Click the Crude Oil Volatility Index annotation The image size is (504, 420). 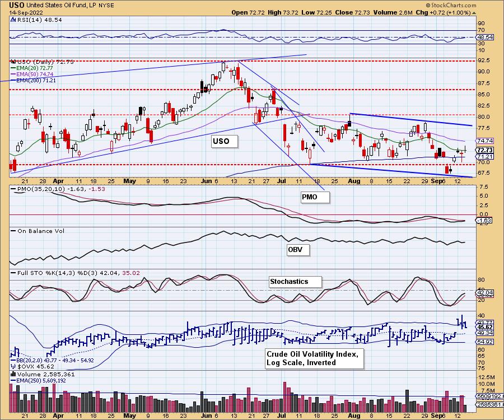[x=315, y=358]
